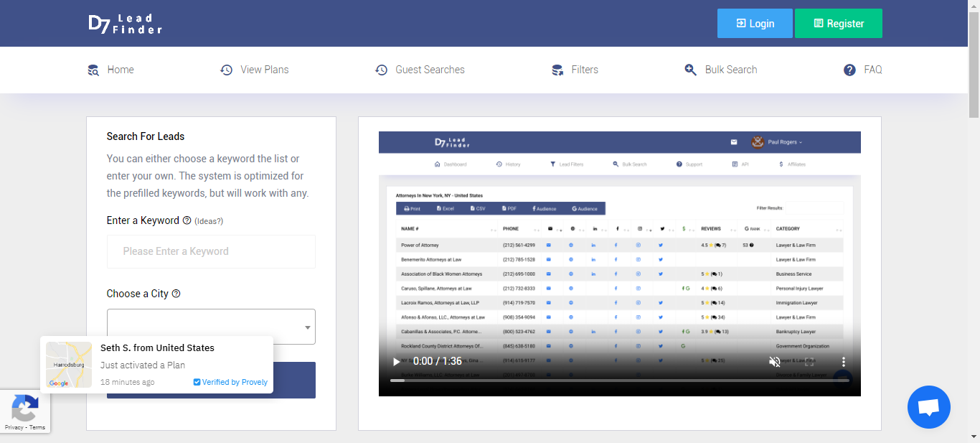Open the live chat bubble
This screenshot has height=443, width=980.
coord(928,407)
